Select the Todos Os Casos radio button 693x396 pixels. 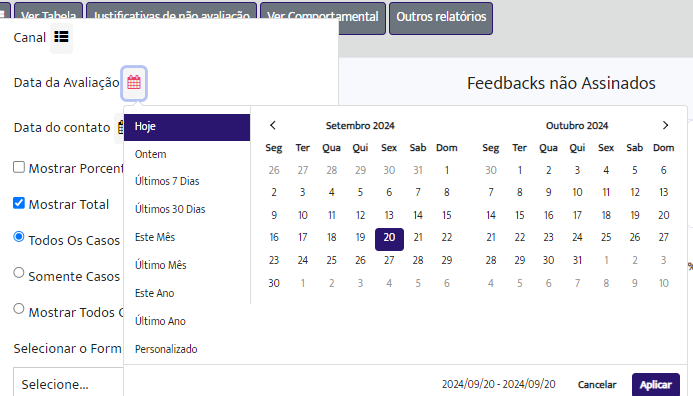(19, 236)
